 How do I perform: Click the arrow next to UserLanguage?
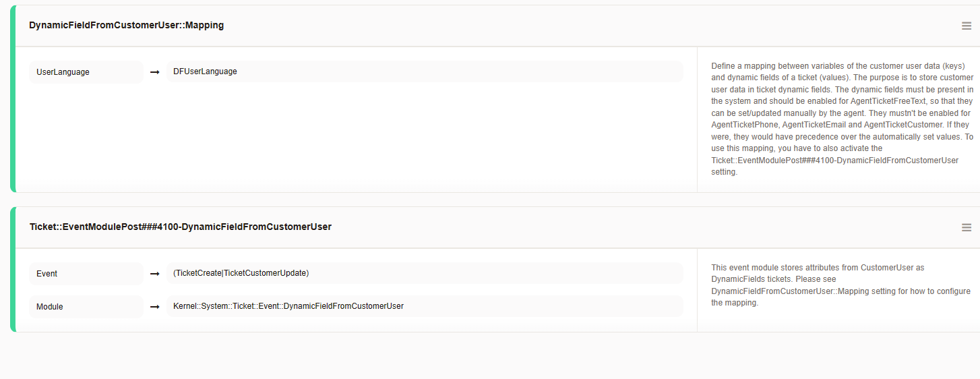[x=154, y=72]
